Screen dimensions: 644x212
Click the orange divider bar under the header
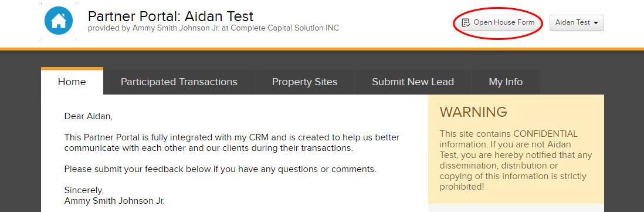coord(322,49)
